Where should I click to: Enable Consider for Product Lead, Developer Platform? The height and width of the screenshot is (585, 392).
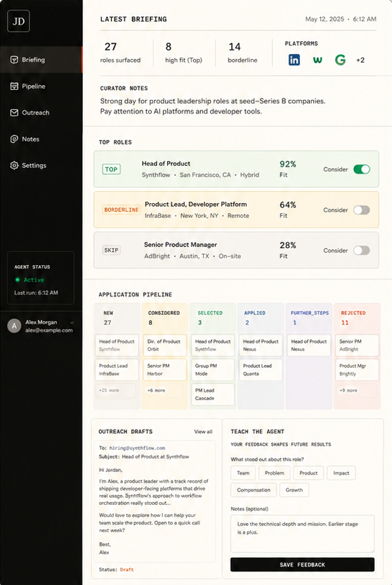(x=362, y=210)
